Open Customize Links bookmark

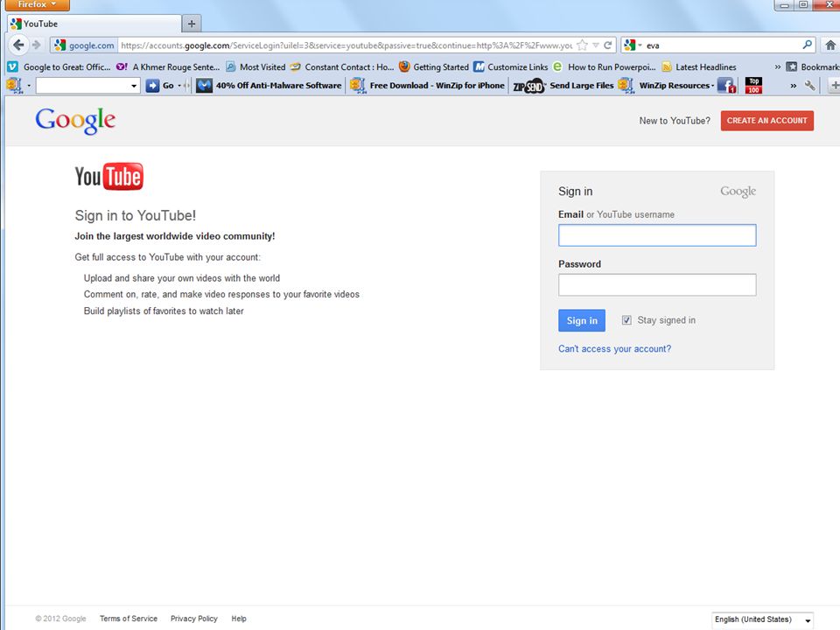tap(511, 67)
